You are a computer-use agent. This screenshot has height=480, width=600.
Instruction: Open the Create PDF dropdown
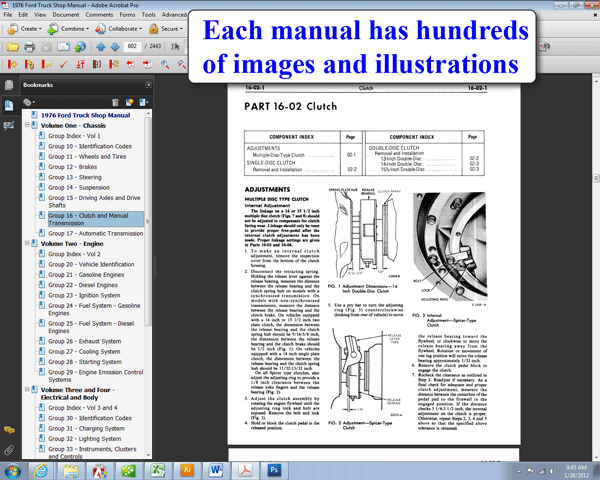tap(24, 29)
